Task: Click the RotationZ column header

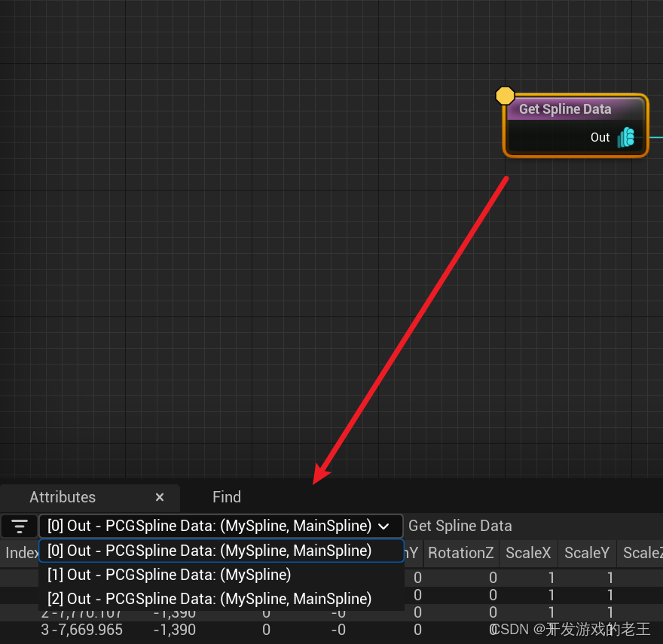Action: tap(460, 553)
